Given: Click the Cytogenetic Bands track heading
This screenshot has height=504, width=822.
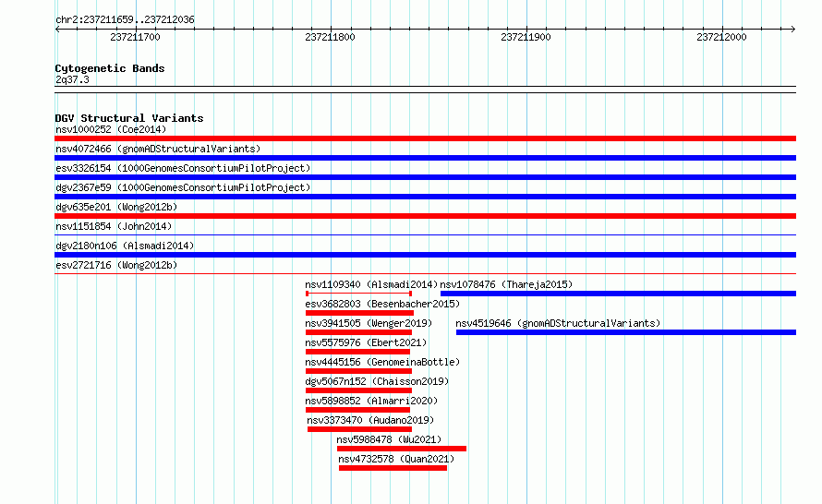Looking at the screenshot, I should pyautogui.click(x=110, y=68).
